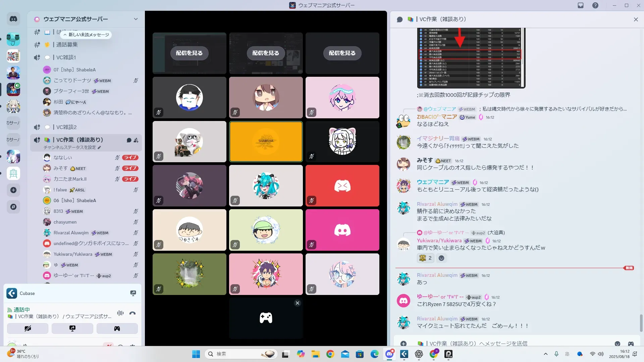Screen dimensions: 644x362
Task: Click the thumbs reaction with count 2
Action: (426, 258)
